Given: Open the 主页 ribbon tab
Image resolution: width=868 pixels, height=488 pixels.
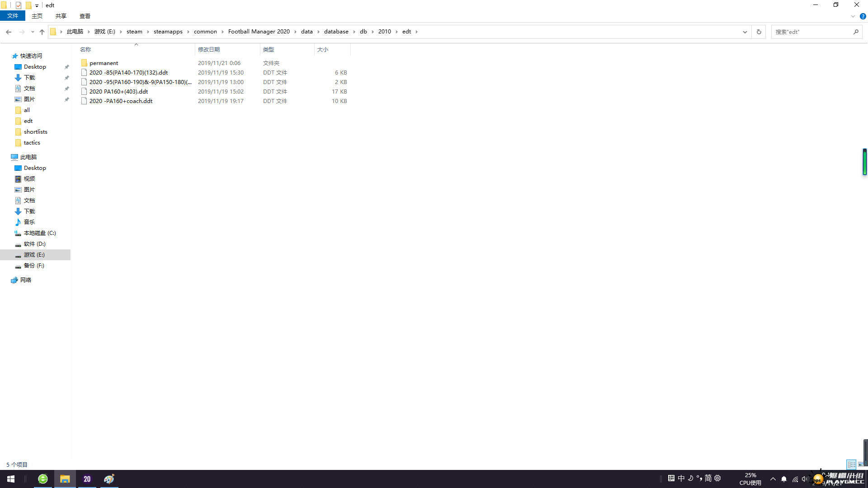Looking at the screenshot, I should click(37, 16).
